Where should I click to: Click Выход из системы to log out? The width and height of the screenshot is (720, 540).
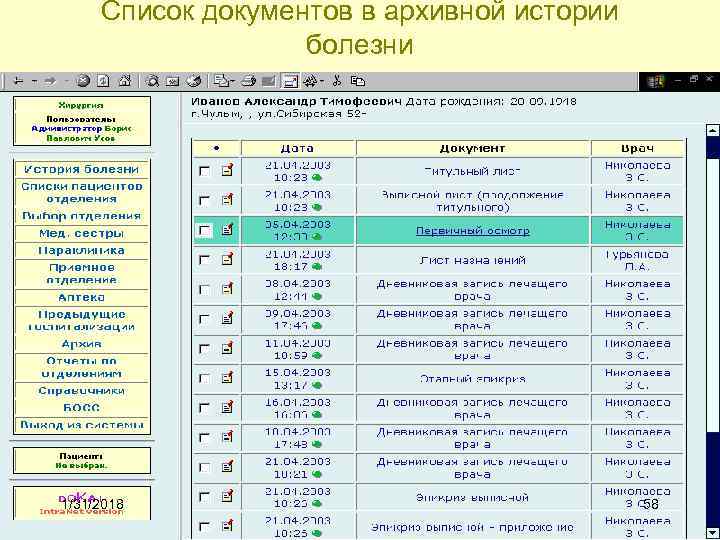(x=81, y=425)
